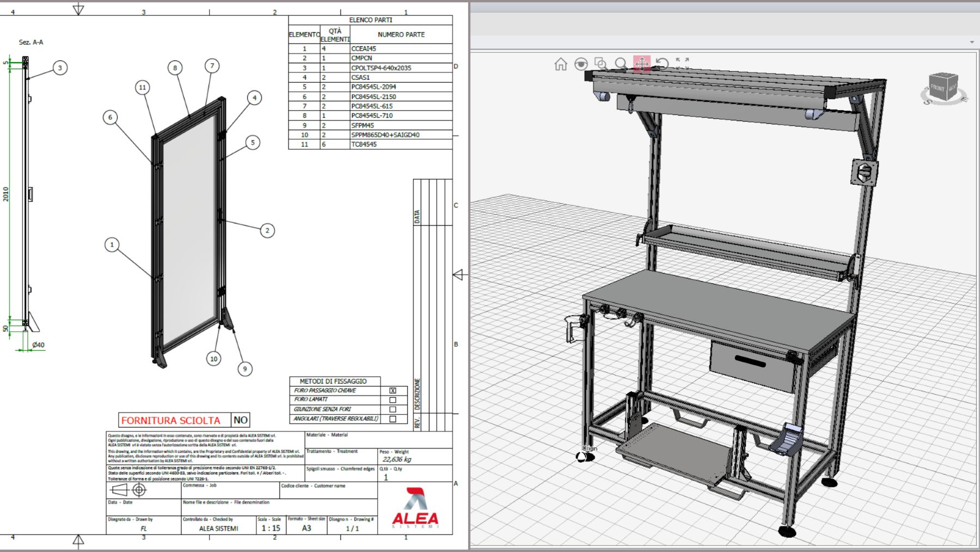Viewport: 980px width, 552px height.
Task: Click the NO box beside Fornitura Sciolta
Action: (240, 420)
